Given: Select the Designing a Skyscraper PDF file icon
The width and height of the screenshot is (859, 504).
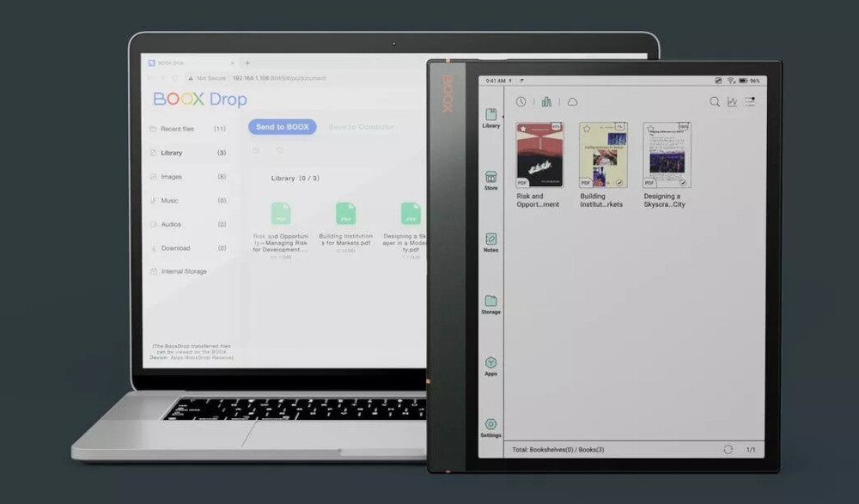Looking at the screenshot, I should (x=411, y=213).
